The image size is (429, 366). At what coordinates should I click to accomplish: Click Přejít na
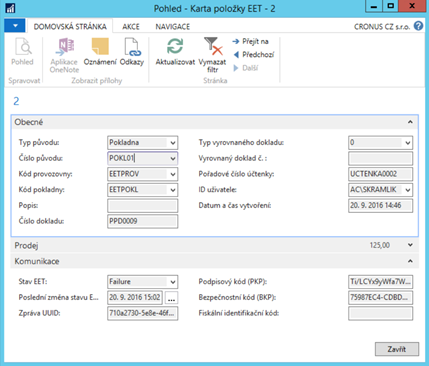pyautogui.click(x=251, y=41)
